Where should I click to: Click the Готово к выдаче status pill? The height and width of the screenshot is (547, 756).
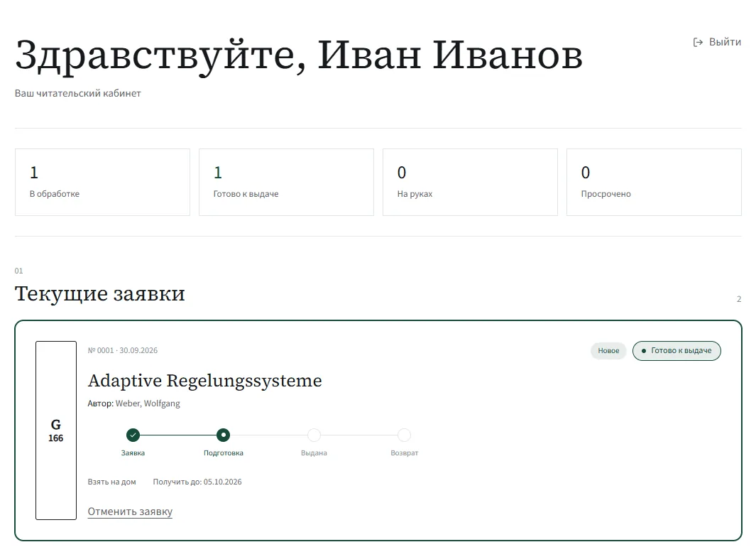click(x=676, y=351)
